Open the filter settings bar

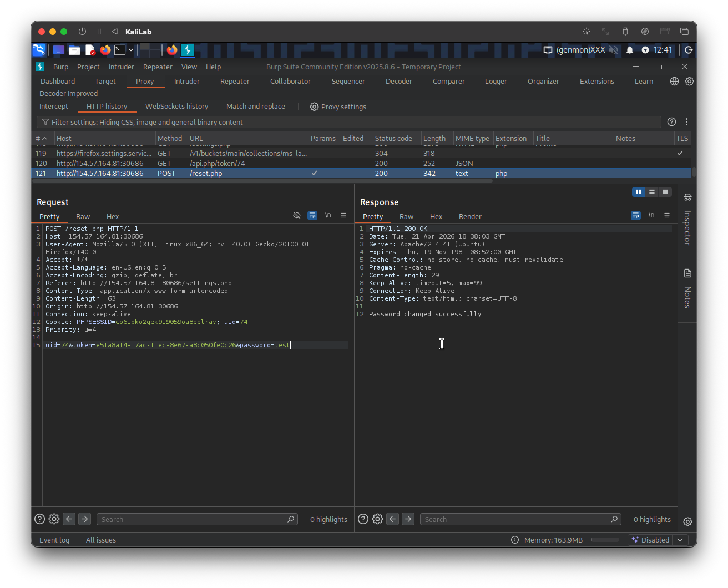coord(349,122)
